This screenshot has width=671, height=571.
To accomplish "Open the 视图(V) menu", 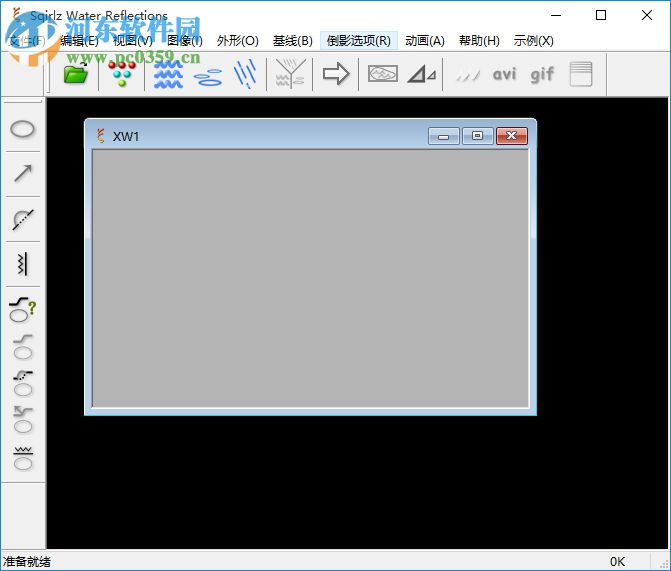I will [x=133, y=41].
